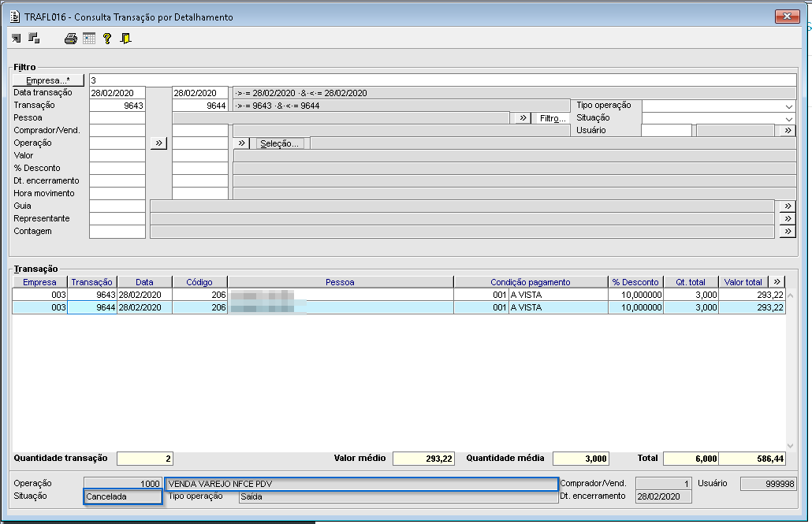Click the first Pessoa input field
The height and width of the screenshot is (524, 812).
117,118
